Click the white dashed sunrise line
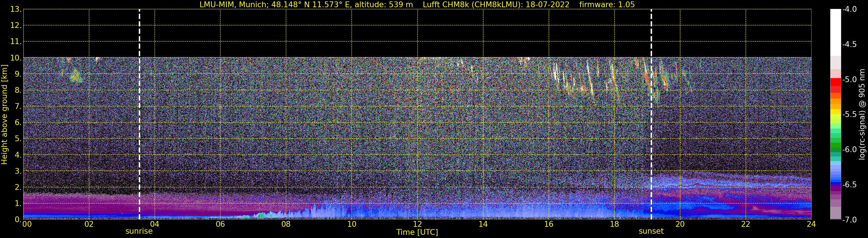This screenshot has height=238, width=868. tap(139, 114)
